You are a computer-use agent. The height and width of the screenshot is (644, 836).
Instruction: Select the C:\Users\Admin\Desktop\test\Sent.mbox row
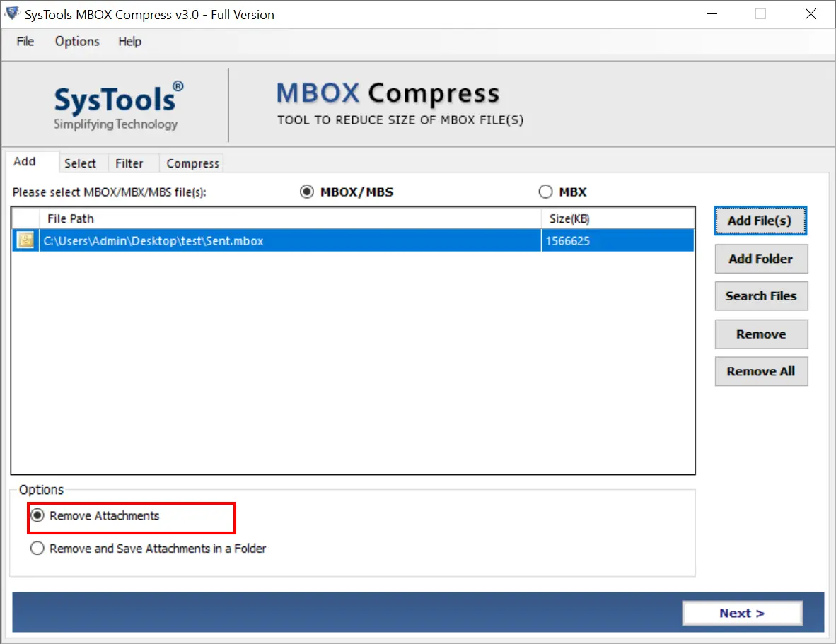[353, 240]
